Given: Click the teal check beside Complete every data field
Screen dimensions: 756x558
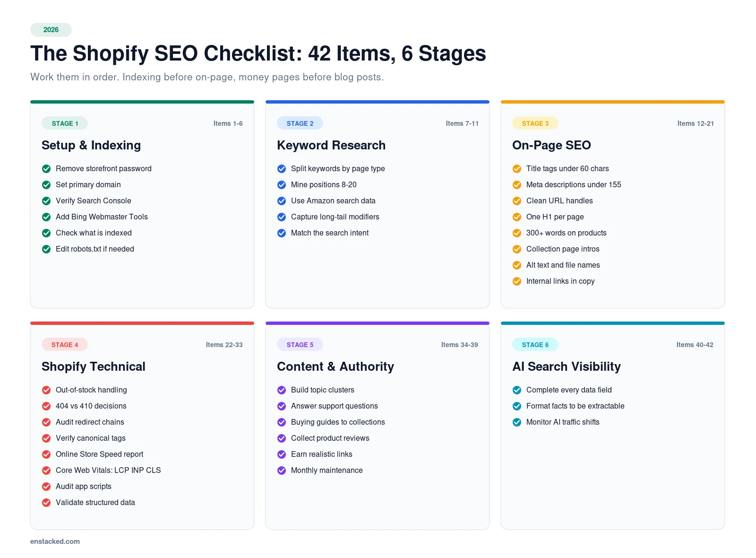Looking at the screenshot, I should pyautogui.click(x=517, y=390).
